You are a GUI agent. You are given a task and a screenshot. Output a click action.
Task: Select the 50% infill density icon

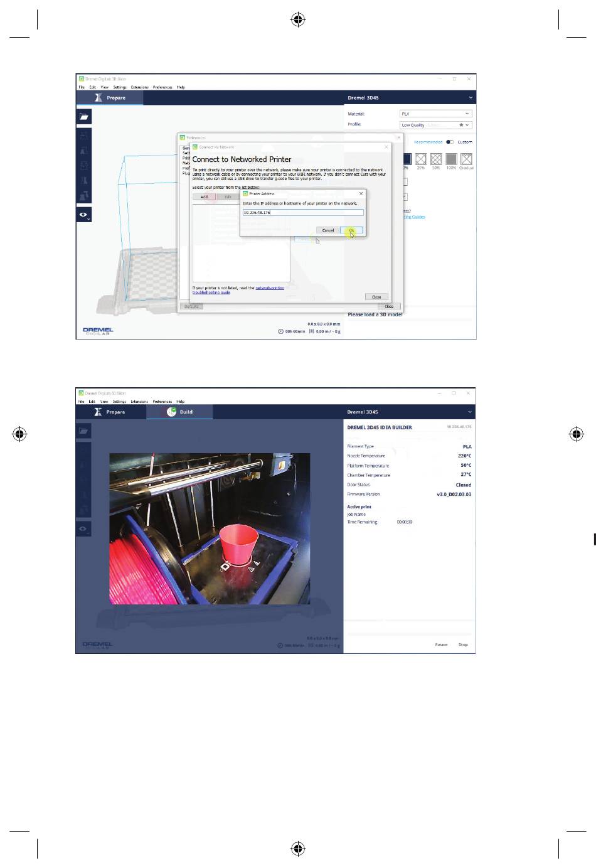436,159
